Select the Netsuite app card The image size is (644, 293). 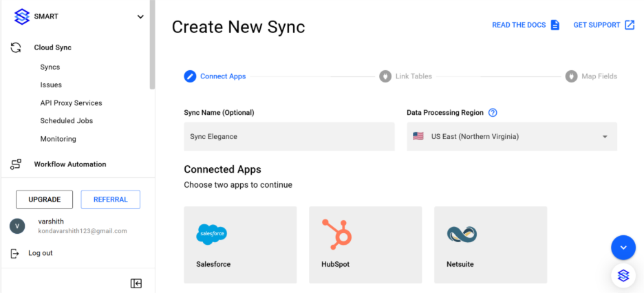(491, 245)
